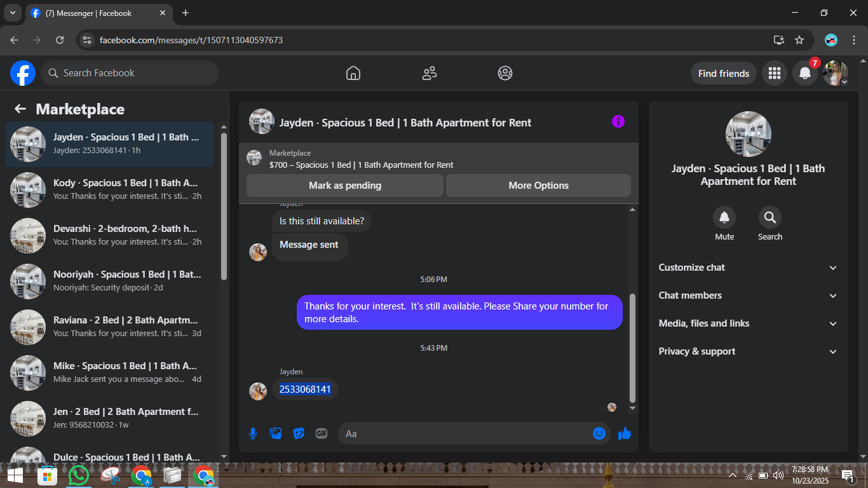Screen dimensions: 868x488
Task: Click chat header title Jayden Spacious 1 Bed
Action: click(405, 123)
